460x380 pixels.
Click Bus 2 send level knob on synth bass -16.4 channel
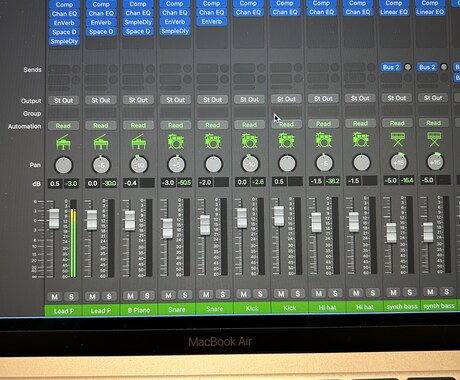(x=408, y=67)
